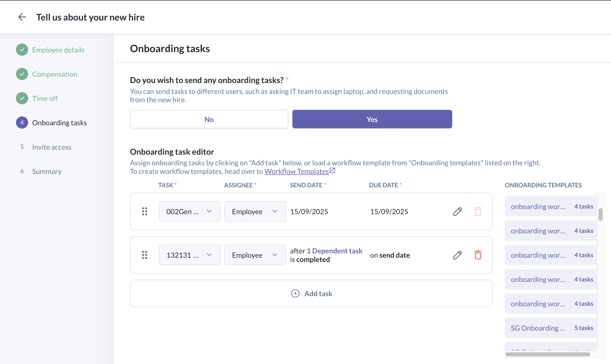Choose Yes for sending onboarding tasks
Screen dimensions: 611x364
[x=372, y=119]
